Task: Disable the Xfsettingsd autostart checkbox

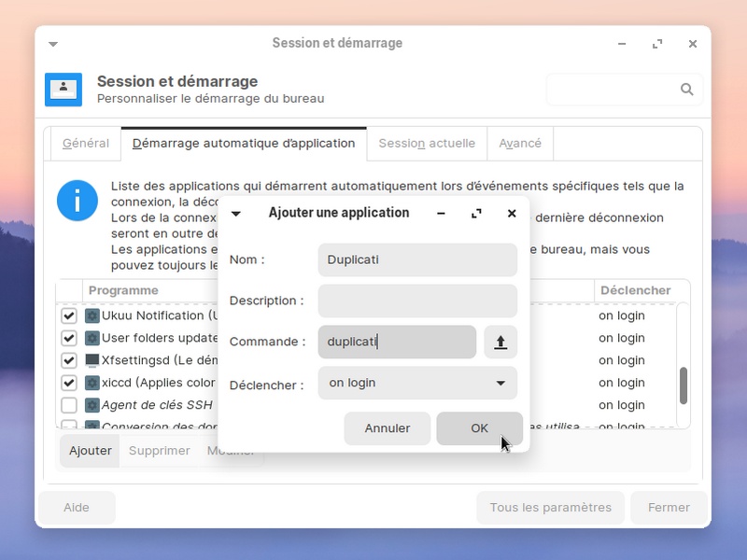Action: click(x=69, y=360)
